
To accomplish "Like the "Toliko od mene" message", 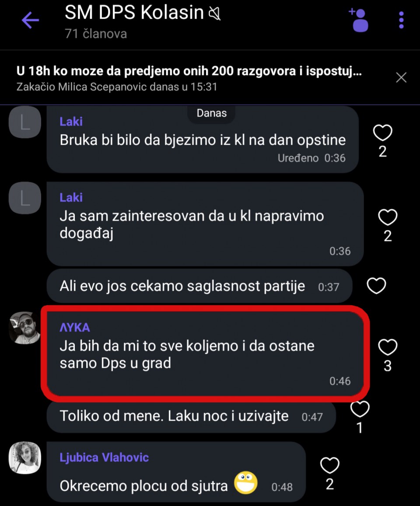I will click(x=360, y=409).
